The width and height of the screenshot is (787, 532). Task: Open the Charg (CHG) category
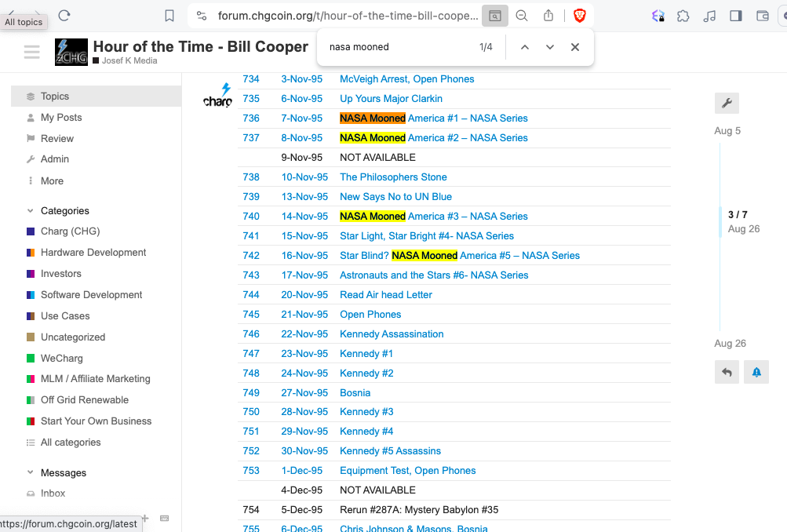[70, 231]
